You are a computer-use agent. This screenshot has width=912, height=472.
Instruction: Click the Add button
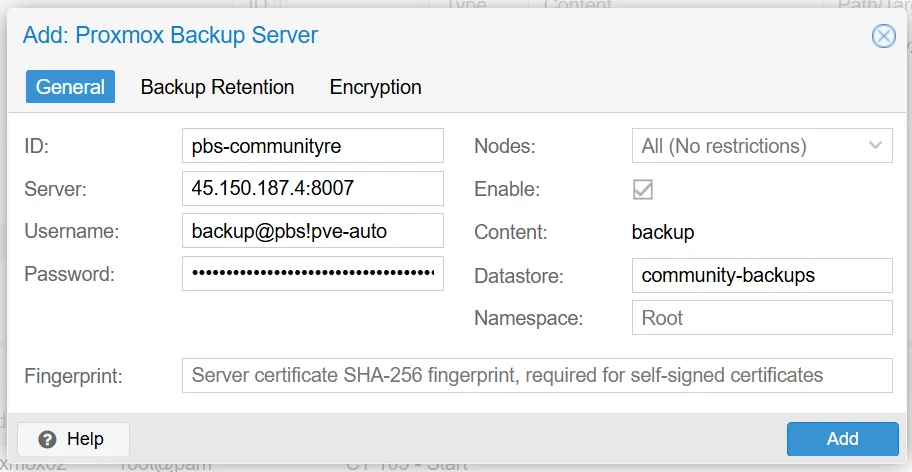pyautogui.click(x=843, y=439)
